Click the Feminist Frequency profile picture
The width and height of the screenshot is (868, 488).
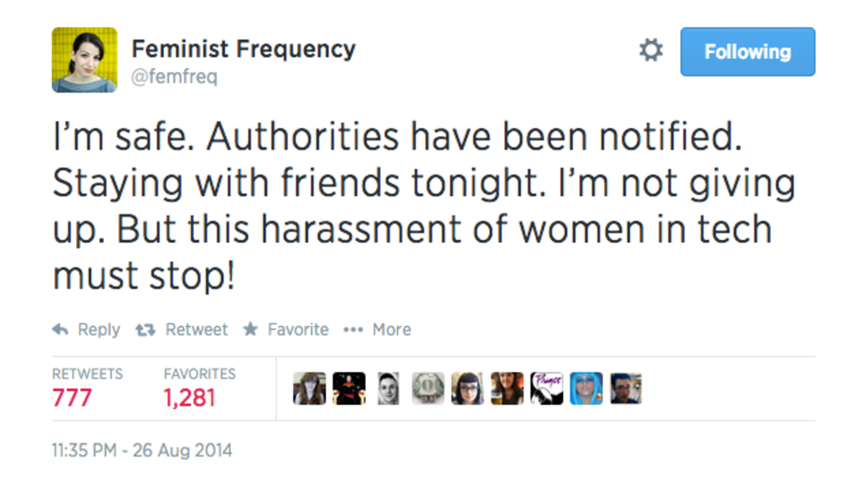pyautogui.click(x=84, y=60)
